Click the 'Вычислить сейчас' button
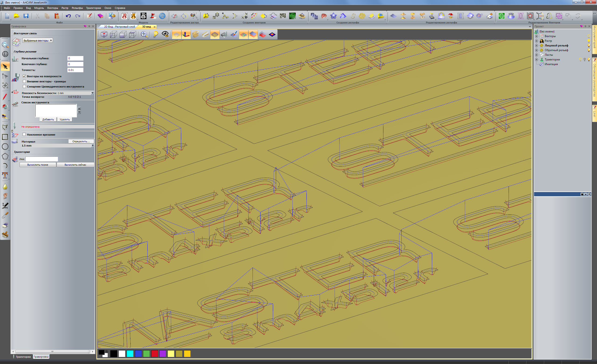The image size is (597, 364). point(75,165)
